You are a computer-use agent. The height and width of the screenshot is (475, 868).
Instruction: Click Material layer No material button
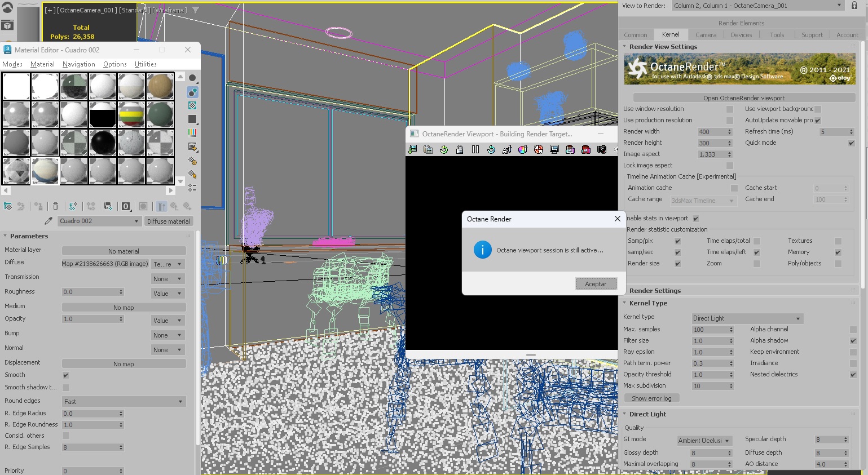(124, 251)
